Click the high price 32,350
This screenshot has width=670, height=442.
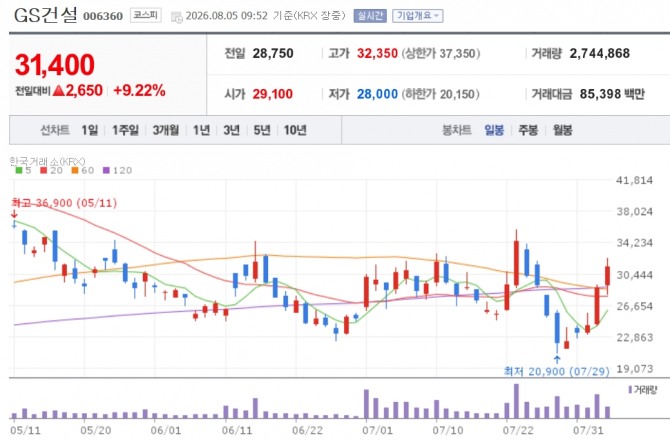(377, 53)
